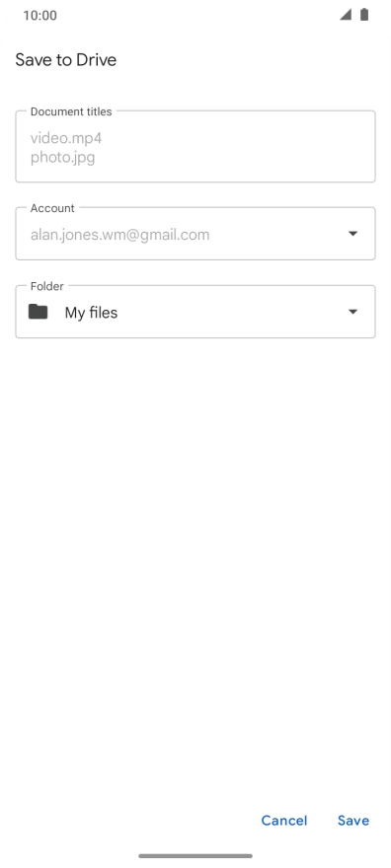Viewport: 391px width, 868px height.
Task: Expand the Account dropdown arrow
Action: (352, 234)
